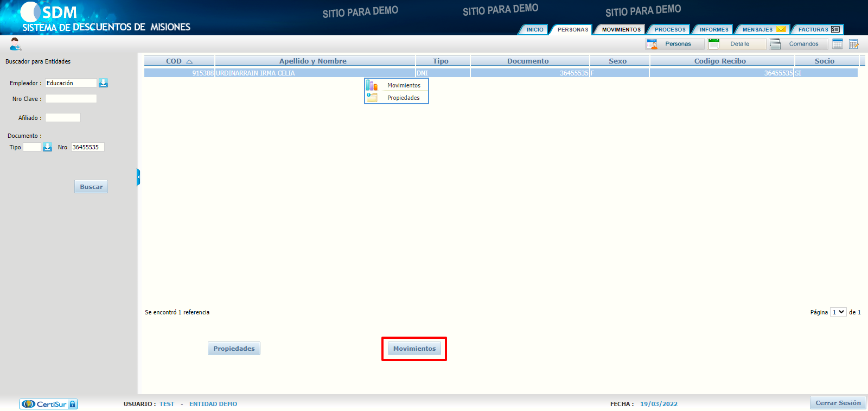868x411 pixels.
Task: Click ENTIDAD DEMO in the footer
Action: point(213,404)
